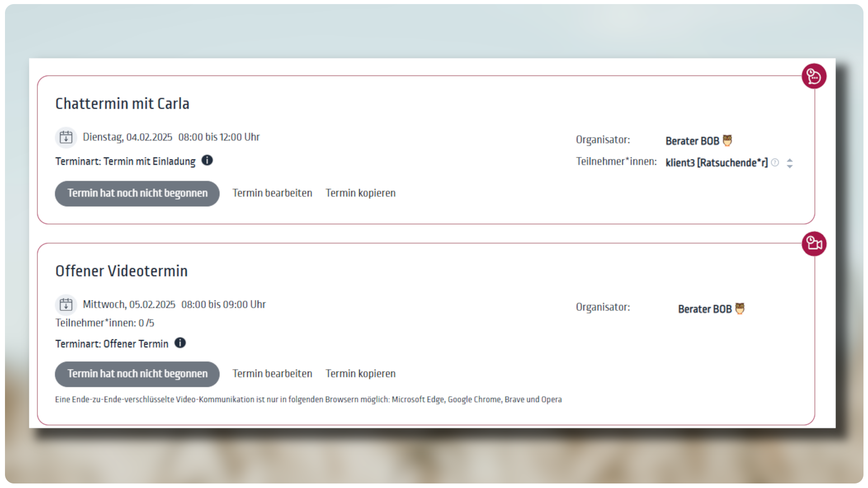Click the owl avatar in Videotermin card

point(740,309)
